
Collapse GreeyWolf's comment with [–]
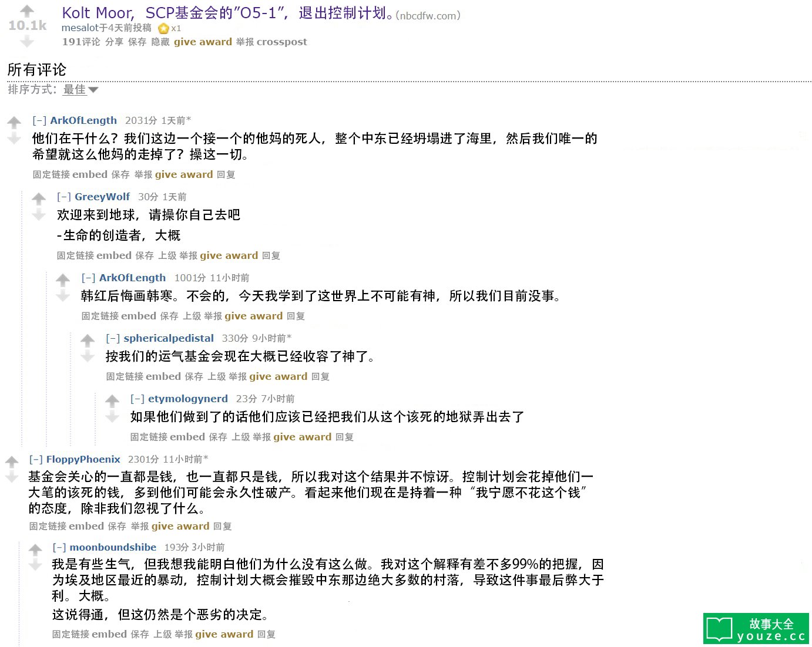coord(64,197)
